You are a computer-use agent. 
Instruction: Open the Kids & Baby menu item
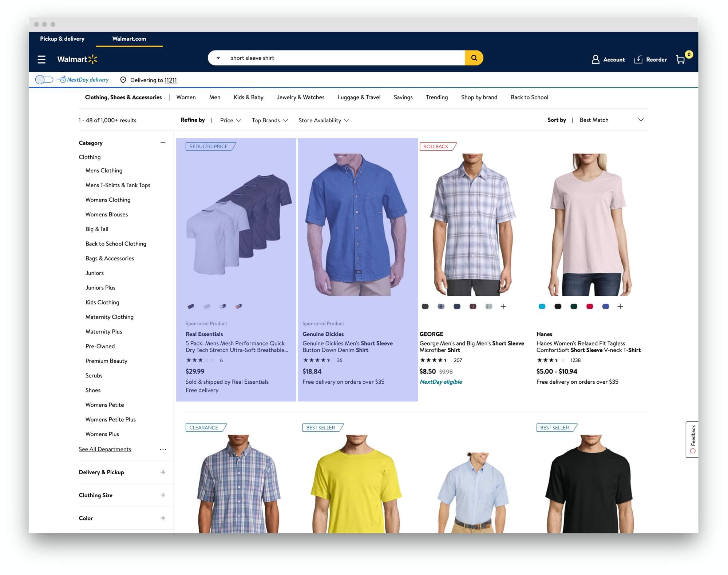249,97
